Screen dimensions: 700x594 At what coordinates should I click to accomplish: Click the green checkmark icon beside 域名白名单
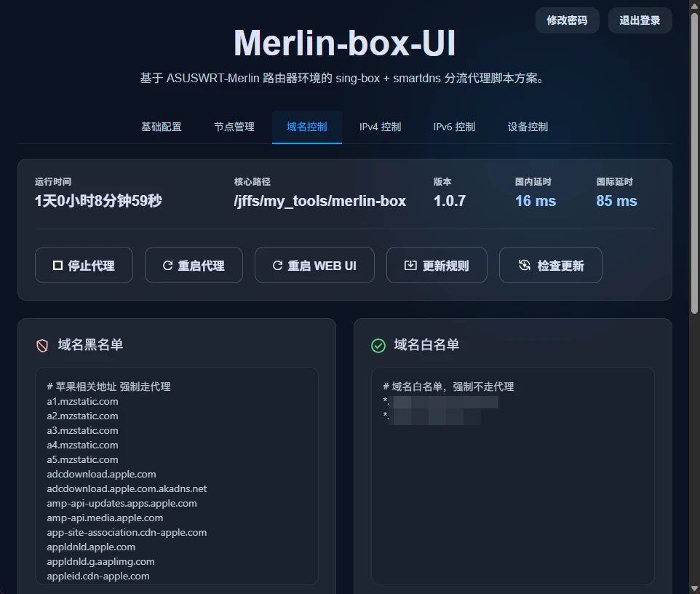pyautogui.click(x=378, y=345)
